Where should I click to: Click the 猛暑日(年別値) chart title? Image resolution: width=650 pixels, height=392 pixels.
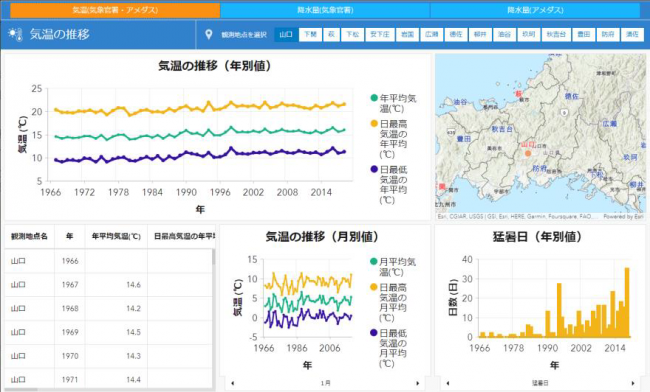(x=537, y=237)
